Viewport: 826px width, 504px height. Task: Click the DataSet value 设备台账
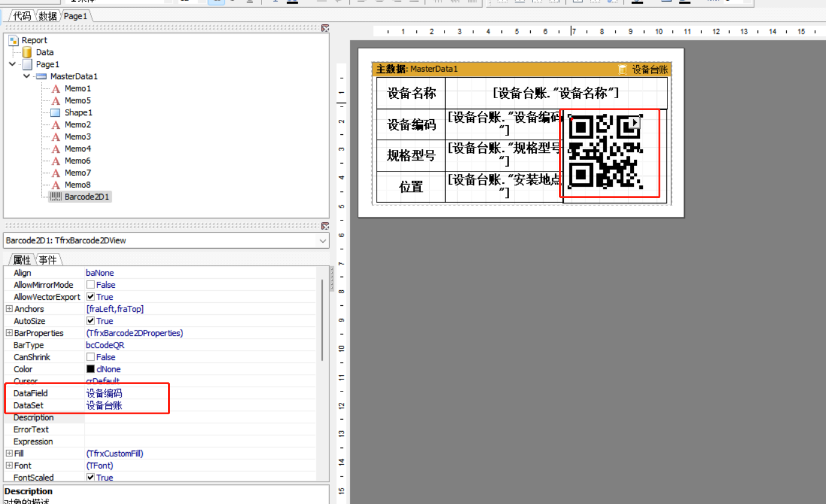pos(104,405)
